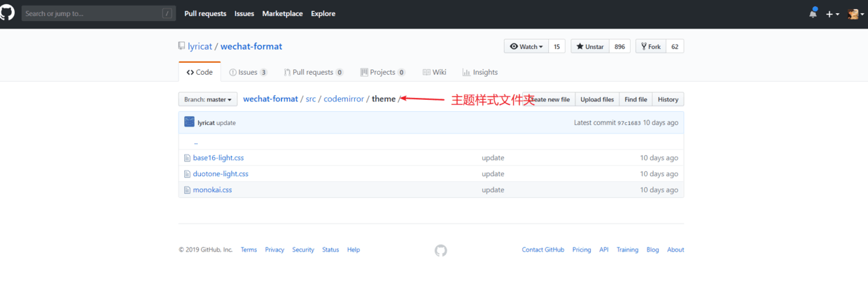
Task: Open GitHub home via the Octocat logo
Action: click(x=6, y=13)
